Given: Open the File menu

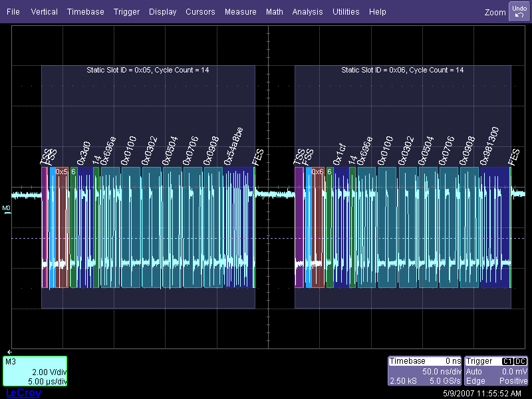Looking at the screenshot, I should [13, 12].
